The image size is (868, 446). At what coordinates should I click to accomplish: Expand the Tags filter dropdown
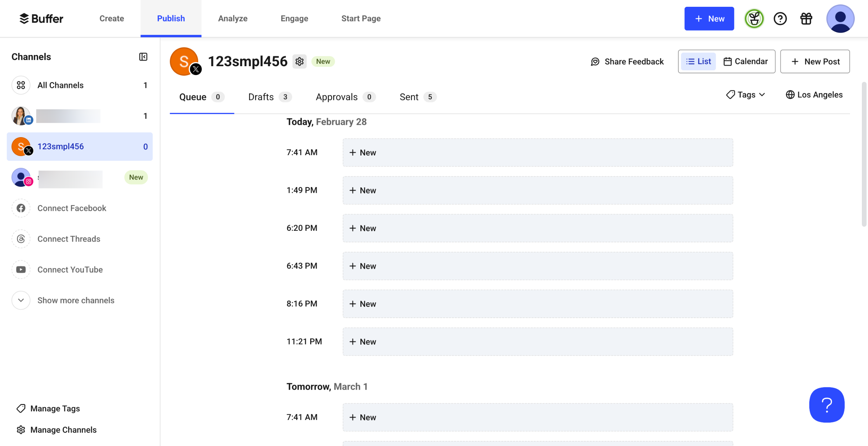(746, 95)
